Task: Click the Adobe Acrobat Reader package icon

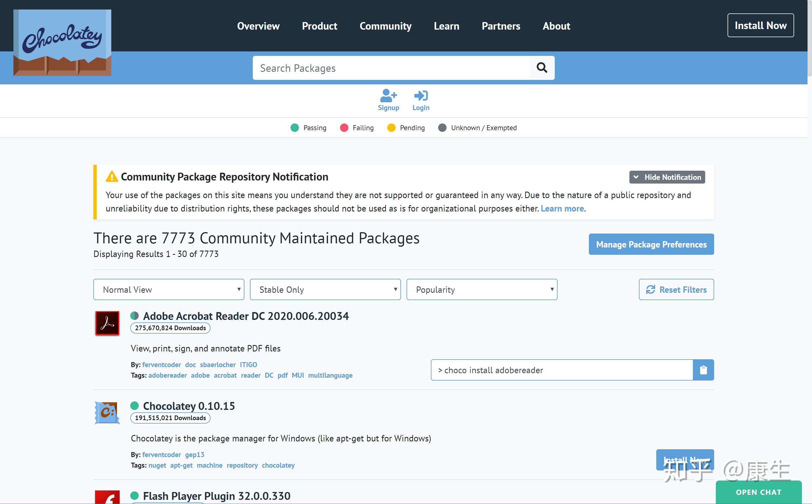Action: (x=107, y=323)
